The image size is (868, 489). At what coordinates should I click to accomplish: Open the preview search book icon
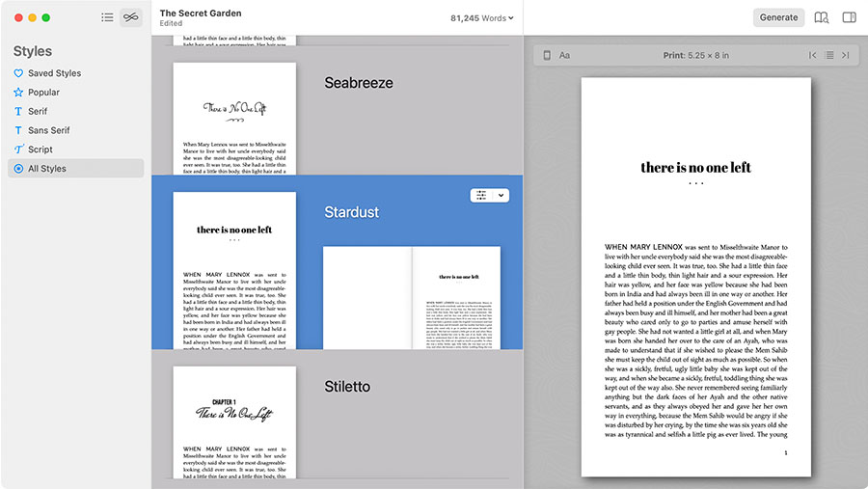click(x=822, y=17)
